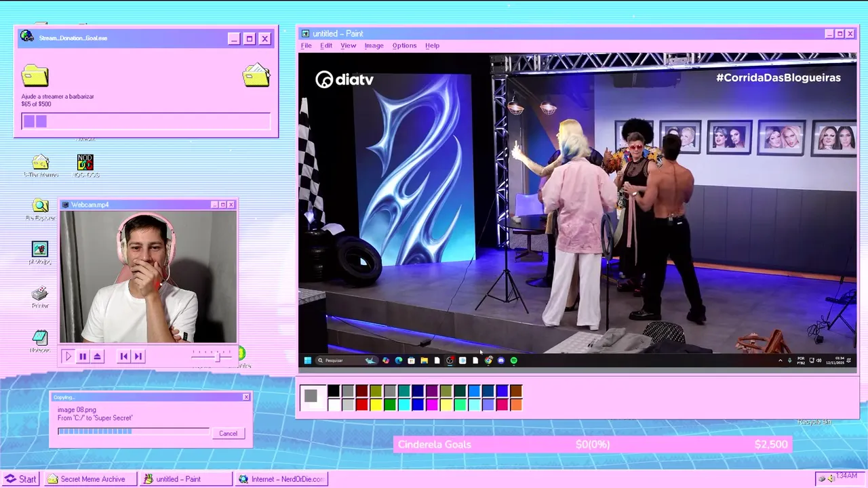Pick the yellow swatch in Paint palette

click(376, 405)
